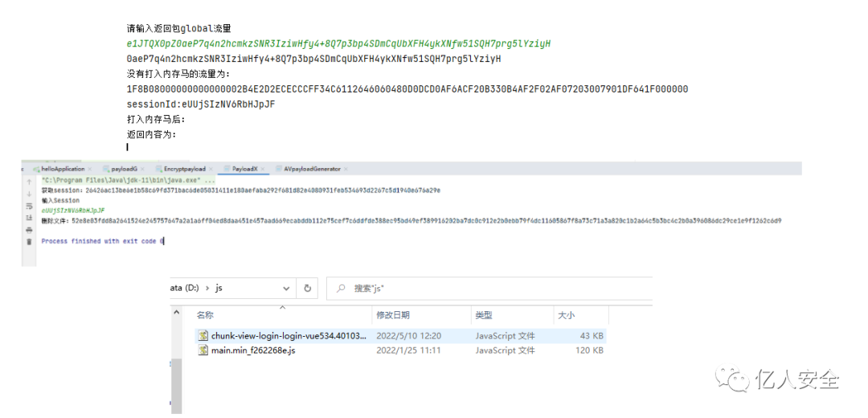Close the Encryptpayload tab

[211, 169]
